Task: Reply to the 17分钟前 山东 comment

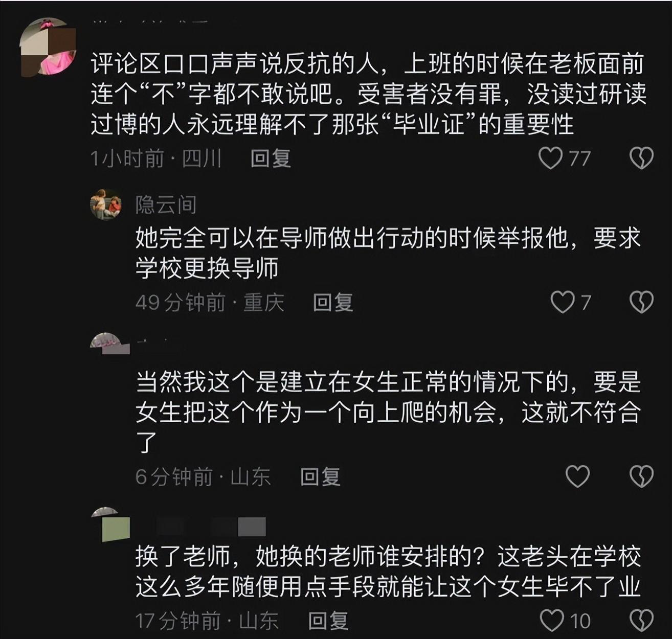Action: coord(328,621)
